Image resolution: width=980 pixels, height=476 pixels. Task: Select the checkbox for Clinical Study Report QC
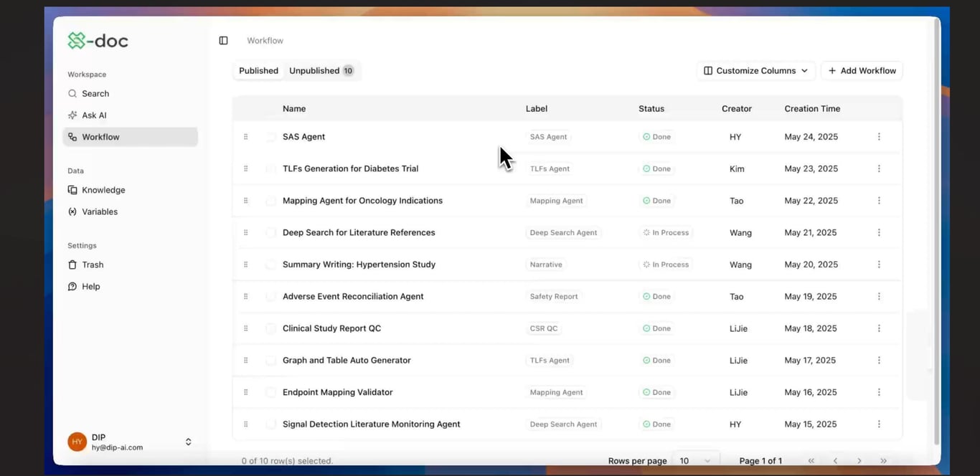pyautogui.click(x=270, y=328)
